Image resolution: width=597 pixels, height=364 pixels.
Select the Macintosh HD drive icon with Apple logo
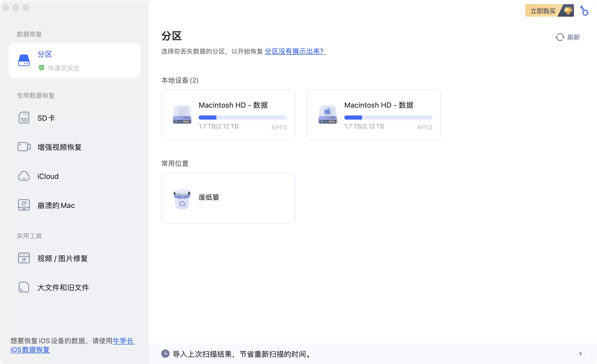click(328, 115)
